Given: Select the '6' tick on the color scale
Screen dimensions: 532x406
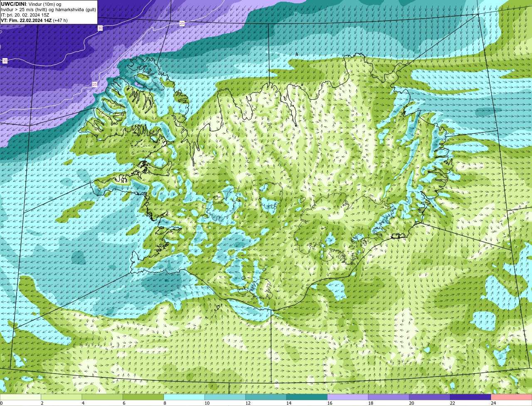Looking at the screenshot, I should (x=124, y=403).
